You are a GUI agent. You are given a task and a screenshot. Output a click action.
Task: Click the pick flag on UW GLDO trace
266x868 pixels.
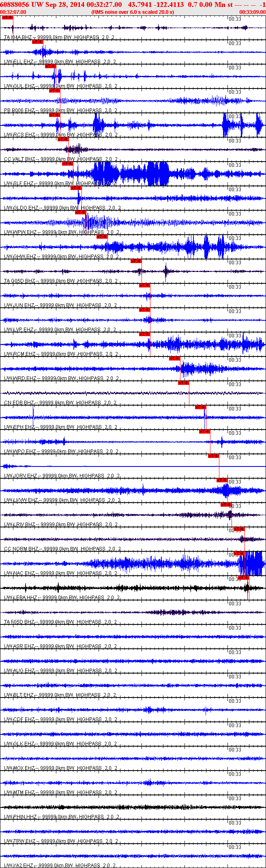76,188
